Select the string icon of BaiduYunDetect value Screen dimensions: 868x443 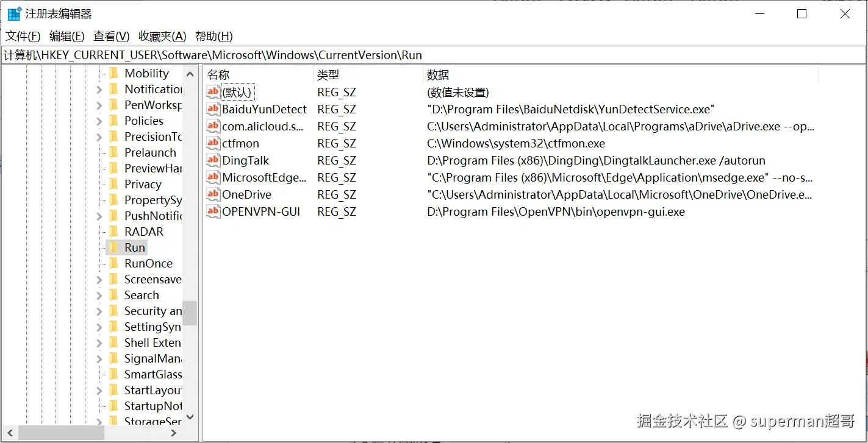213,109
